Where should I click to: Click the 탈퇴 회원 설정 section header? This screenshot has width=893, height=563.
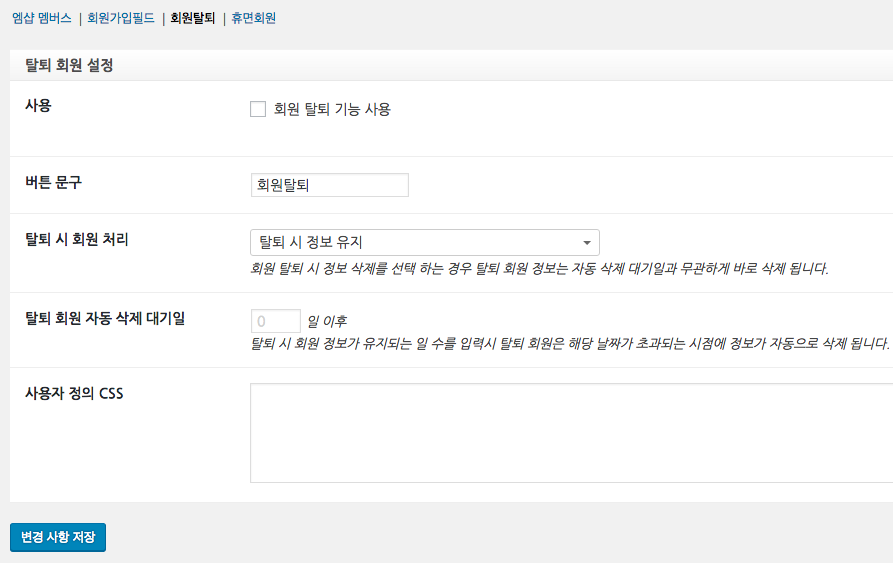point(69,65)
